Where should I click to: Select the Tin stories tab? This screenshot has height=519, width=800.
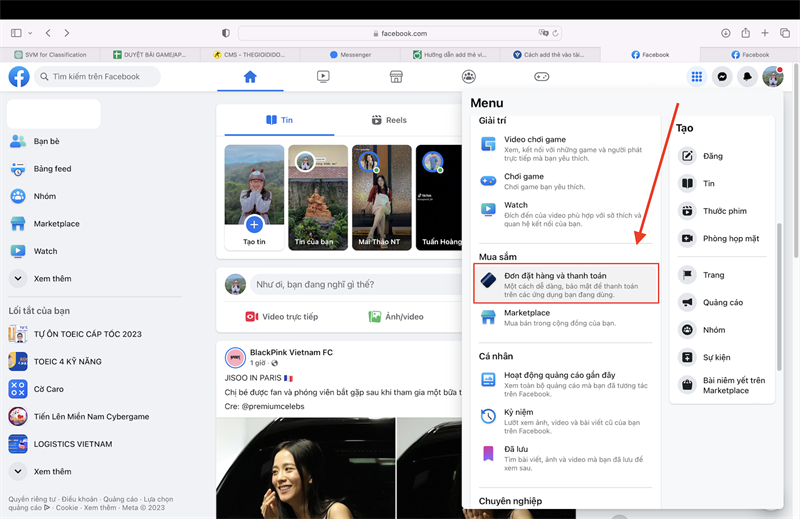(279, 120)
